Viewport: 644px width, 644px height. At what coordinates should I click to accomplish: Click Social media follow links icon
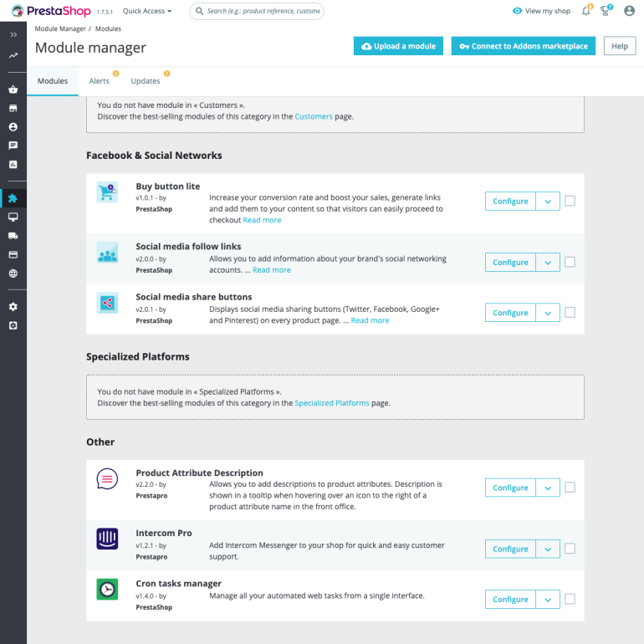pyautogui.click(x=107, y=253)
